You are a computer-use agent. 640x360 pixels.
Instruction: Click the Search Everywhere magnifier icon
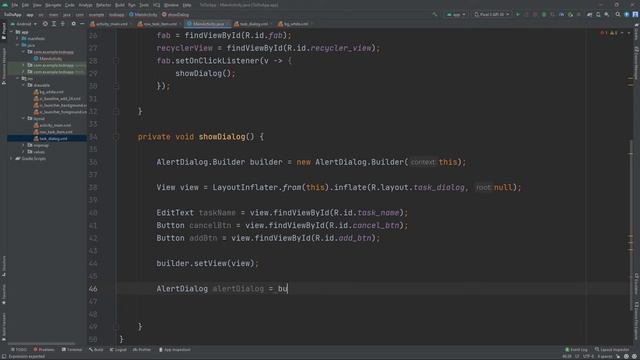coord(618,14)
